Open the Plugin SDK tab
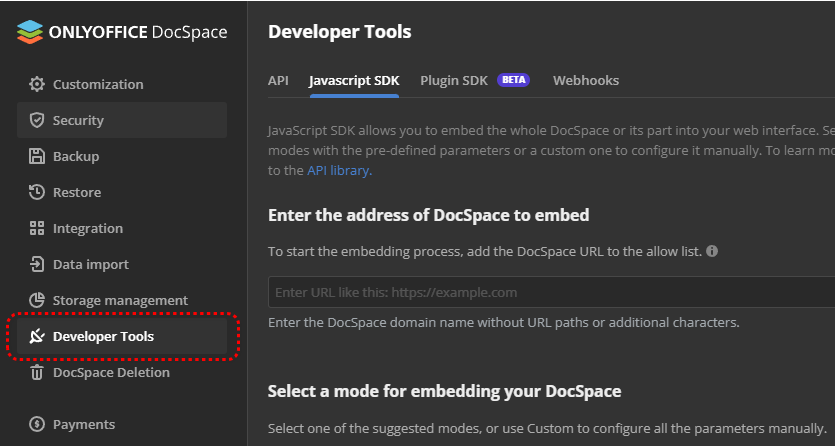 [x=454, y=80]
